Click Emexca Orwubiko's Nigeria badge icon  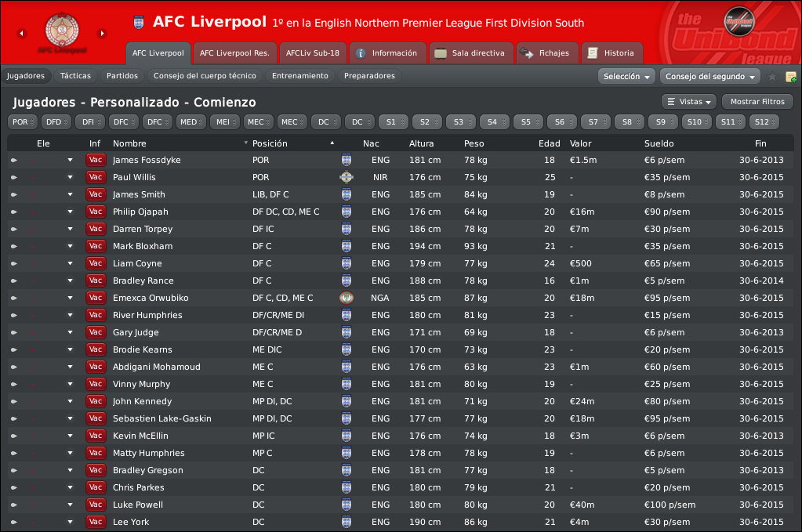347,298
